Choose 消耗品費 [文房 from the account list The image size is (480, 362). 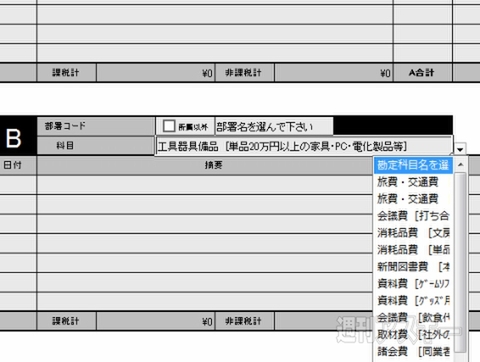pyautogui.click(x=413, y=232)
